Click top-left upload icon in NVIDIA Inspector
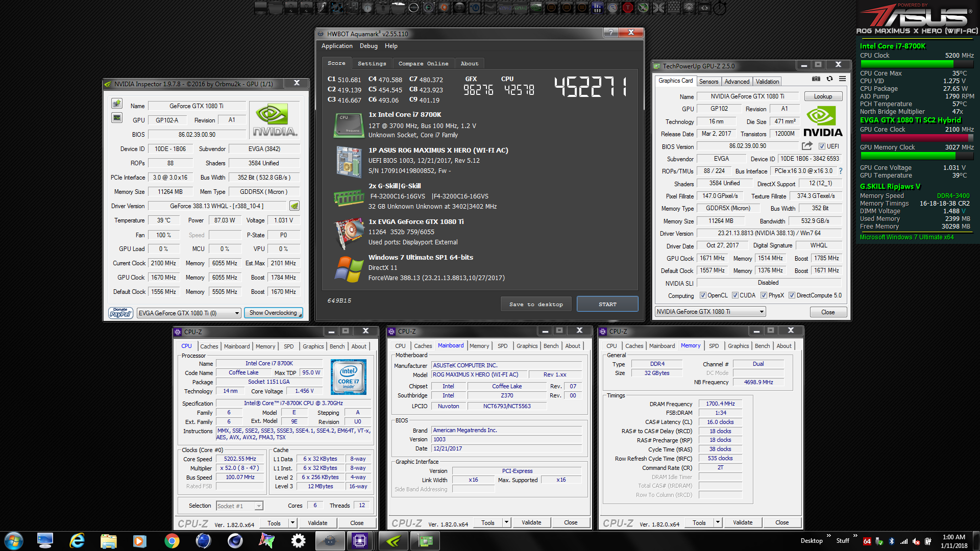Viewport: 980px width, 551px height. 117,104
